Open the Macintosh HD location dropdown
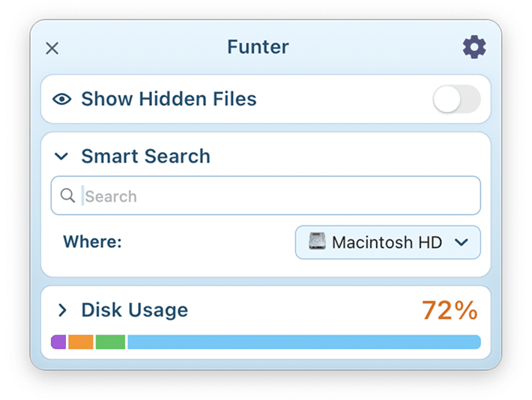Viewport: 532px width, 400px height. (388, 242)
